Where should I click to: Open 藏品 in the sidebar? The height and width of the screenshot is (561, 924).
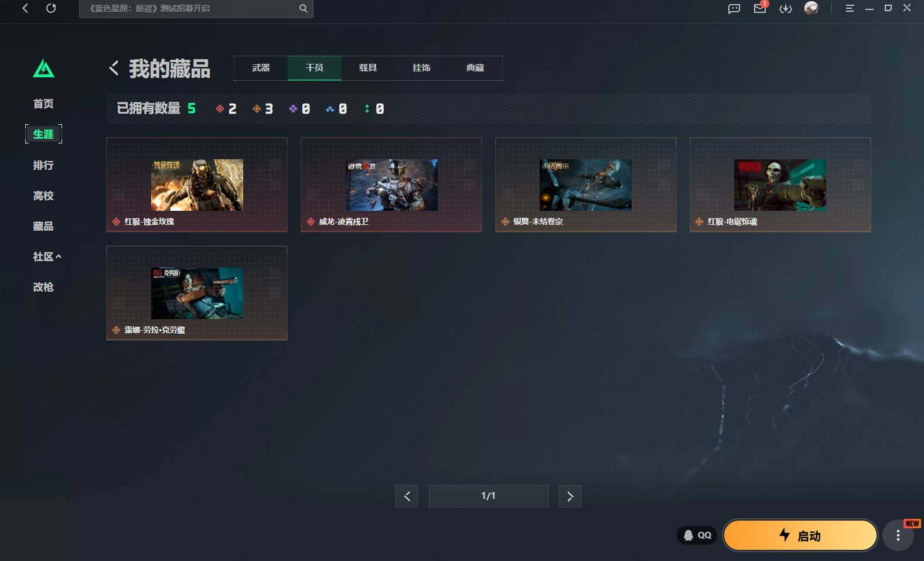click(x=43, y=226)
